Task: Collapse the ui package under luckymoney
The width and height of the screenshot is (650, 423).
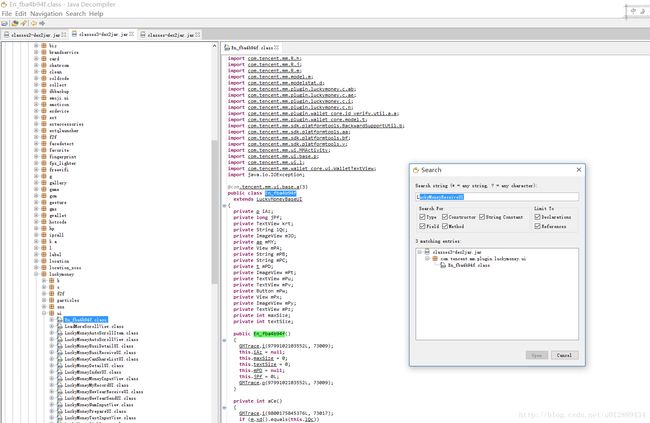Action: tap(44, 313)
